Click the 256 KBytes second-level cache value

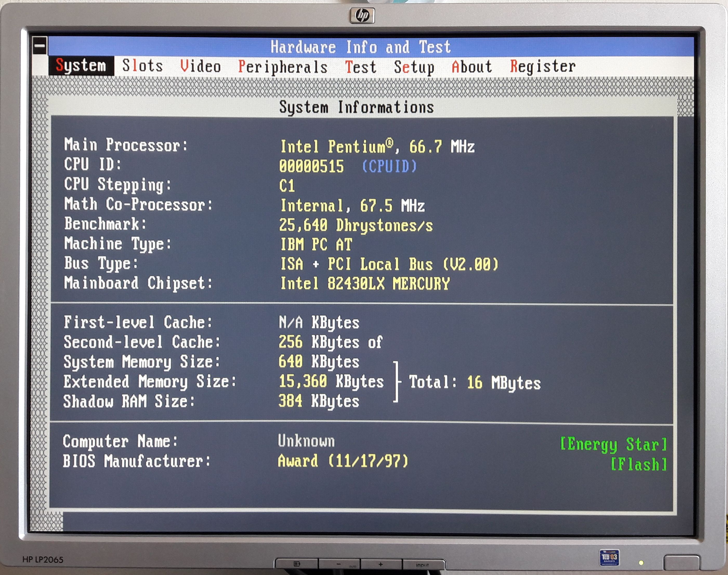point(331,342)
